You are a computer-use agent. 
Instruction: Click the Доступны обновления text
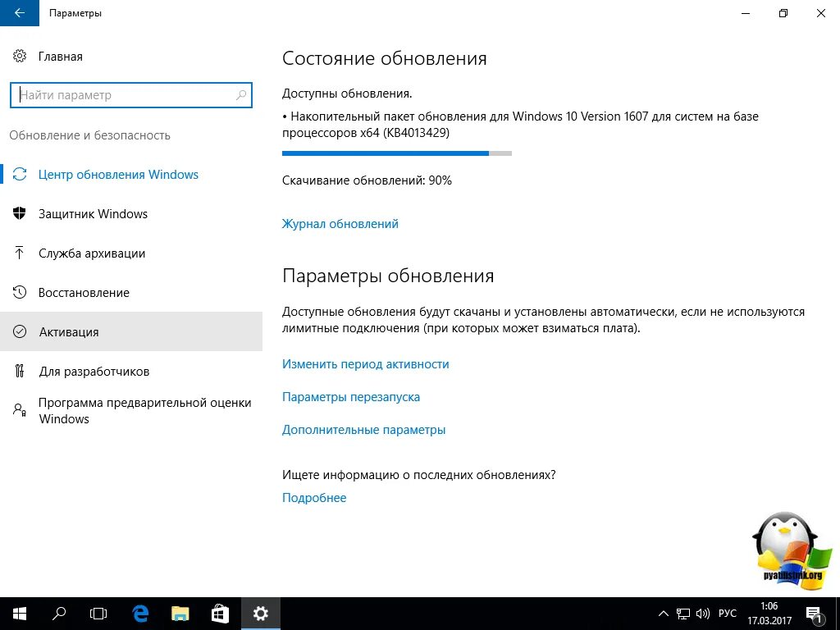pyautogui.click(x=347, y=94)
